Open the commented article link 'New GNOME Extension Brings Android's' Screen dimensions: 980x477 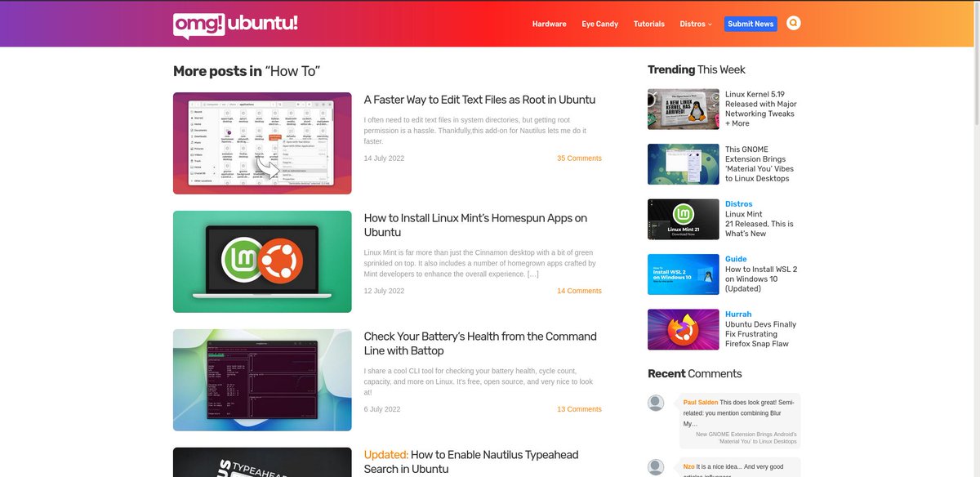(746, 437)
